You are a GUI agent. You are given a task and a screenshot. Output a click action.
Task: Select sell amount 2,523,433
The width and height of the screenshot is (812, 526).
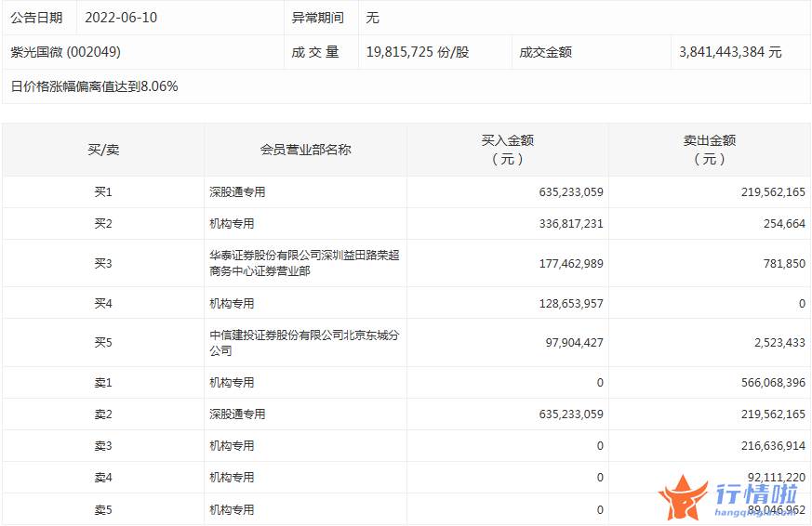click(779, 342)
